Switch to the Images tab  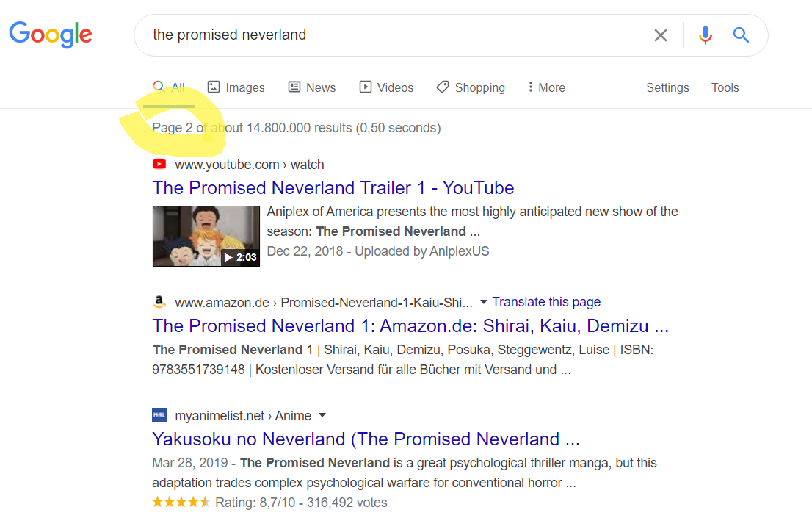[236, 87]
